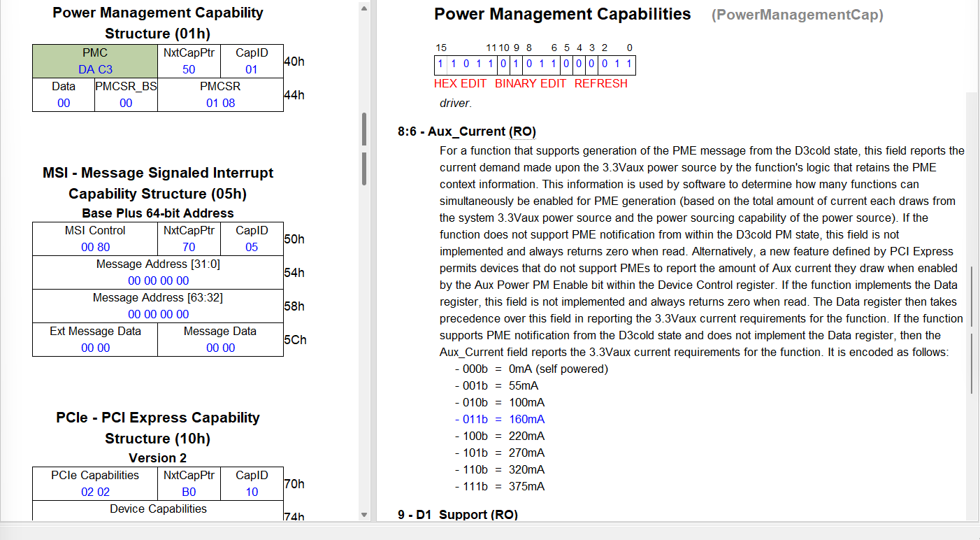
Task: Click the '9 - D1 Support (RO)' field heading
Action: (x=458, y=515)
